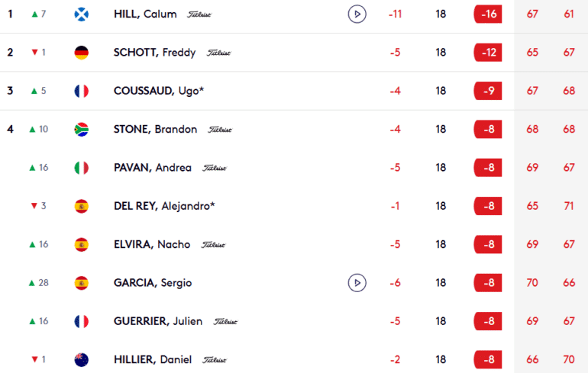Click the New Zealand flag beside Hillier
Image resolution: width=588 pixels, height=373 pixels.
[x=82, y=359]
